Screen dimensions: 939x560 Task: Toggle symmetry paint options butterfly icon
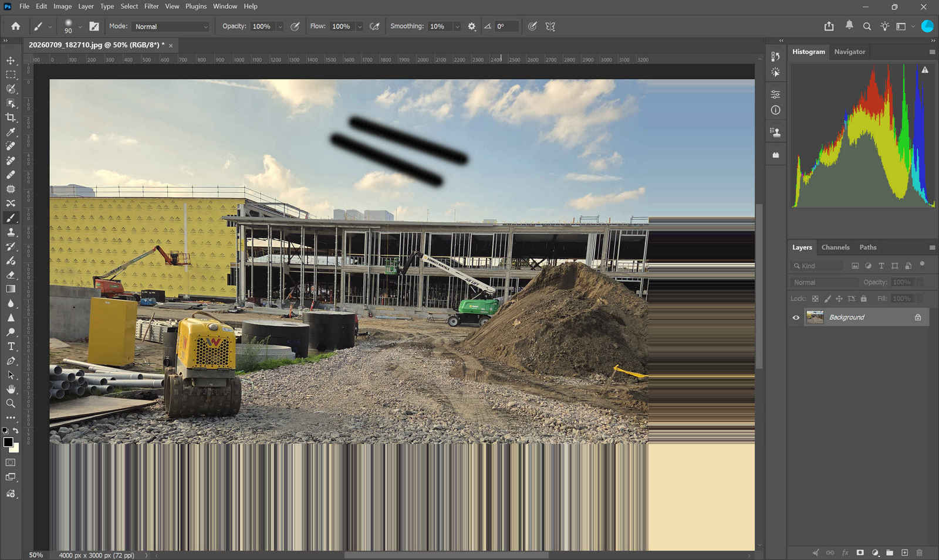(x=550, y=26)
